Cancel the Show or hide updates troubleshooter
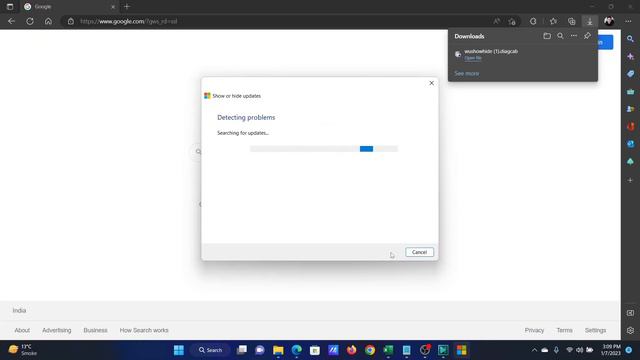The image size is (640, 360). [x=419, y=252]
